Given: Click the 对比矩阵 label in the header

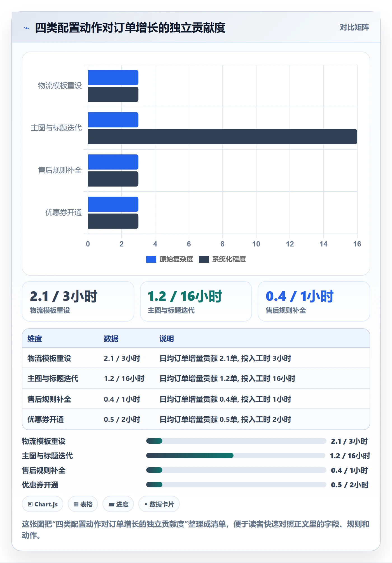Looking at the screenshot, I should click(354, 27).
